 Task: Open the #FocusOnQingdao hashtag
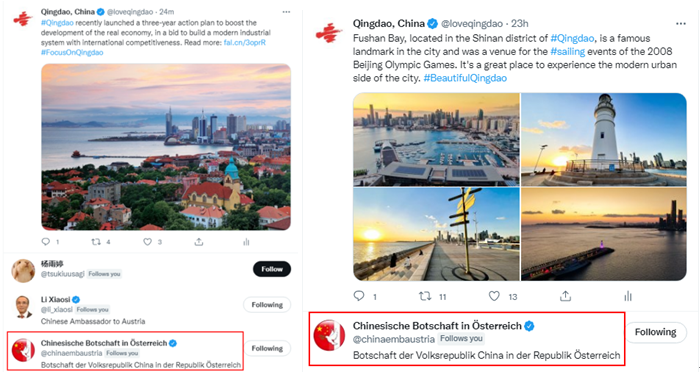[x=72, y=53]
